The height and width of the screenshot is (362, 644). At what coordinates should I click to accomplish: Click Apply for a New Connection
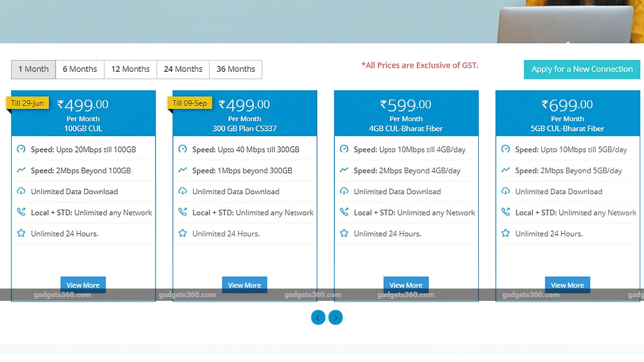point(582,69)
